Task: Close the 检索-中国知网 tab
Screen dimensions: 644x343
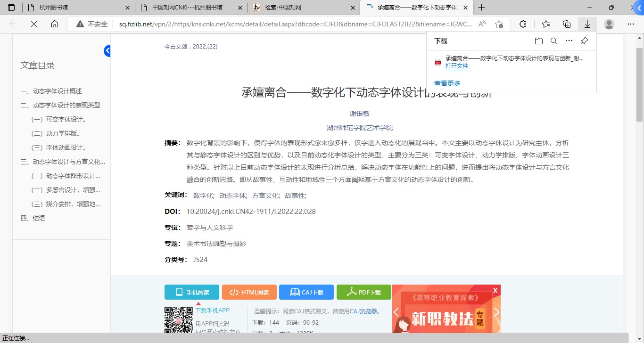Action: tap(353, 8)
